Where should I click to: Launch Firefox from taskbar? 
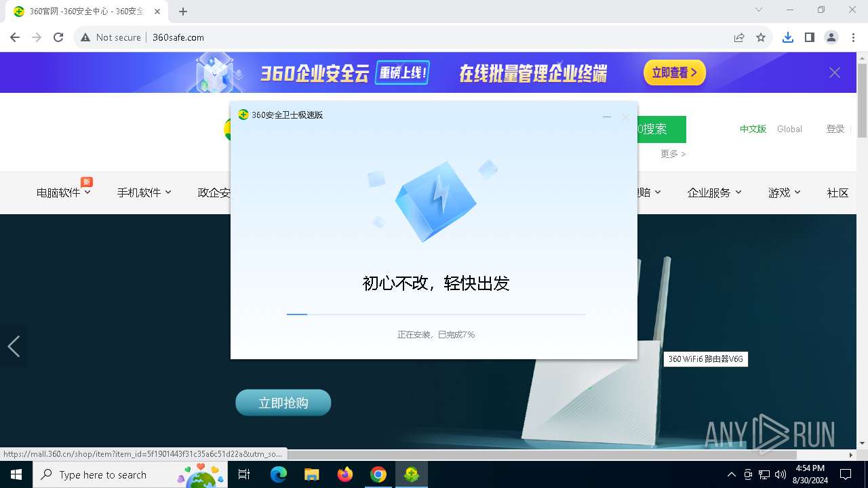pyautogui.click(x=345, y=474)
